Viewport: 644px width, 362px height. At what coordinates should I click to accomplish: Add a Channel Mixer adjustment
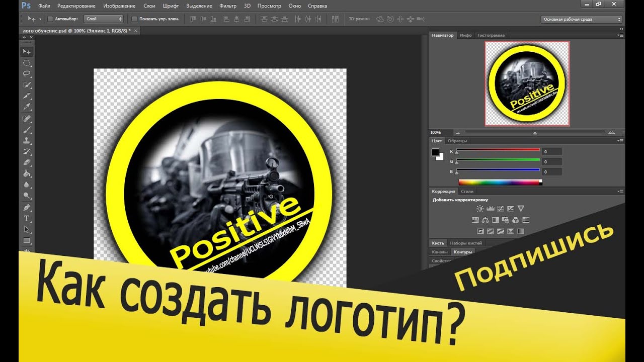coord(516,220)
